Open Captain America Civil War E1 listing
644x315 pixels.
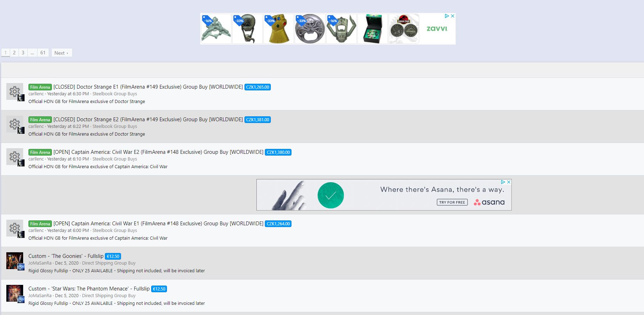pyautogui.click(x=158, y=224)
